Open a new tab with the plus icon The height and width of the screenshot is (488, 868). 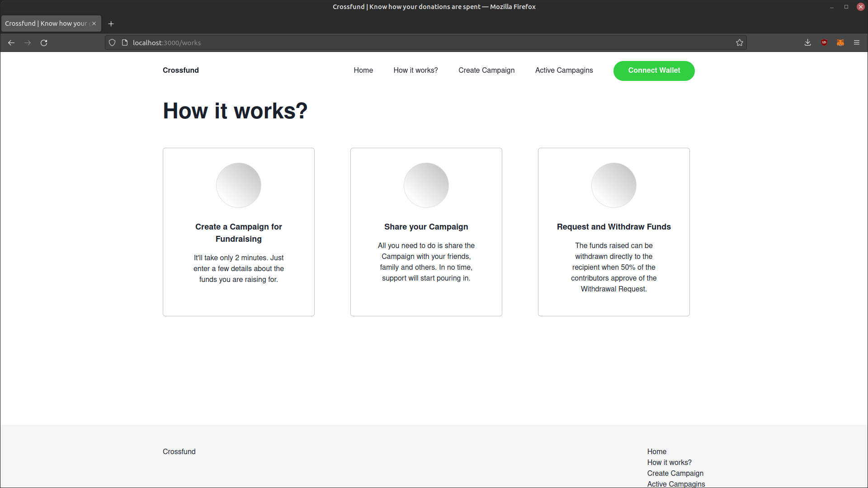[x=111, y=24]
